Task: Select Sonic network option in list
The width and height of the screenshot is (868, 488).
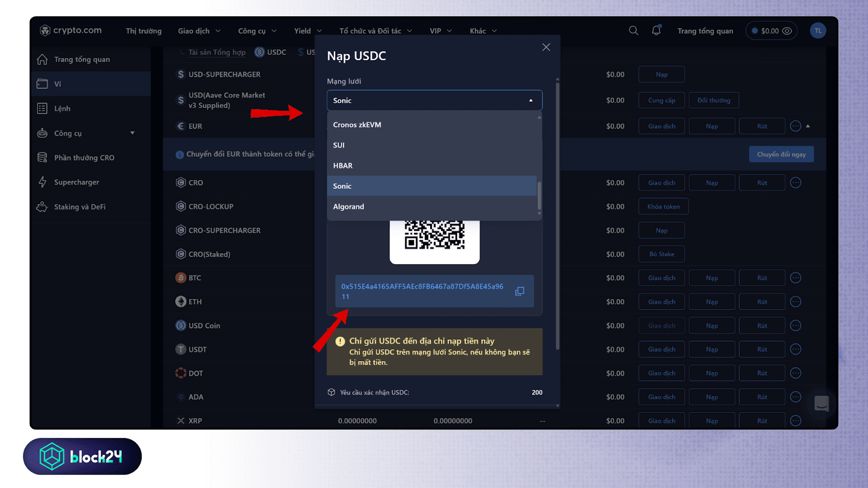Action: [x=432, y=186]
